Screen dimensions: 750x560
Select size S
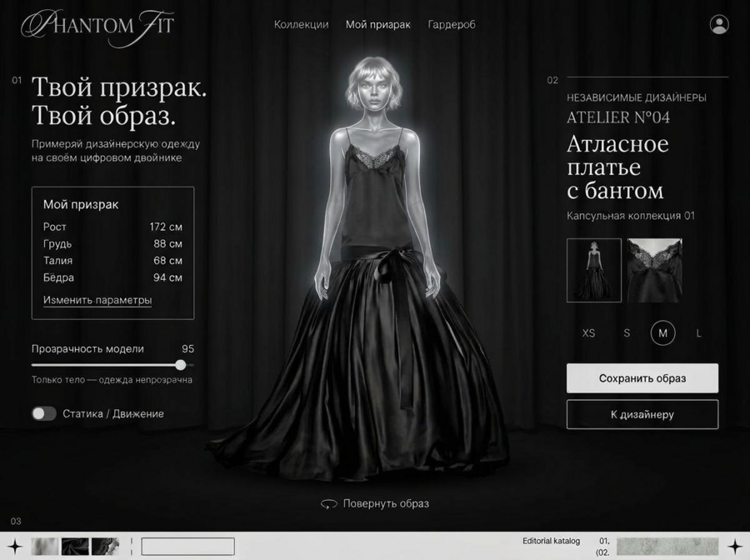tap(627, 333)
